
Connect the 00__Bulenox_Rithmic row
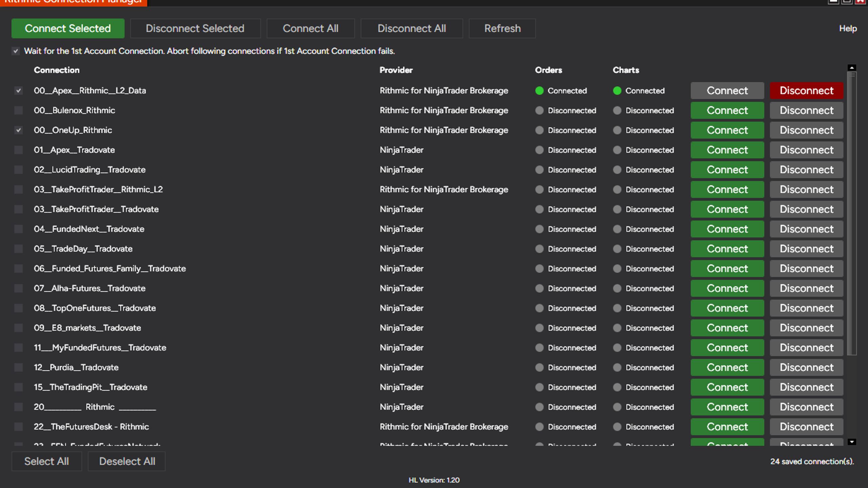click(727, 110)
